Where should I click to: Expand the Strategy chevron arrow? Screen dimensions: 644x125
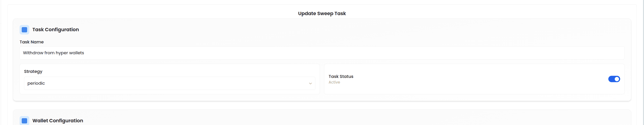[x=310, y=84]
